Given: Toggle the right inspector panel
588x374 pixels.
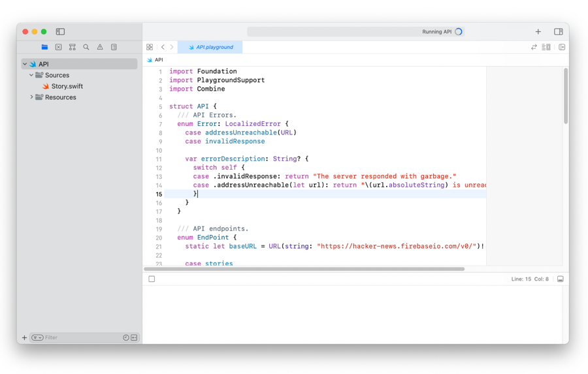Looking at the screenshot, I should click(x=559, y=31).
